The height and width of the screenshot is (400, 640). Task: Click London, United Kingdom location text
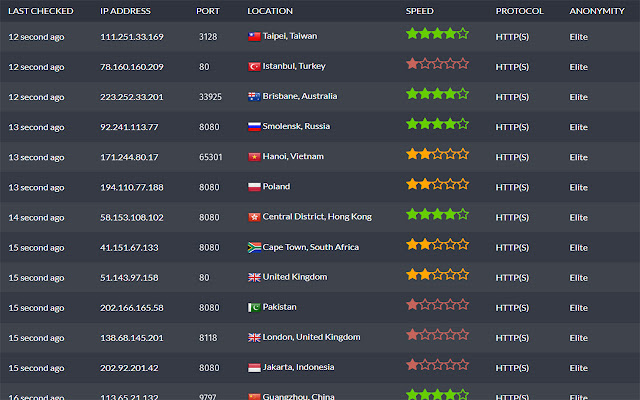coord(311,337)
